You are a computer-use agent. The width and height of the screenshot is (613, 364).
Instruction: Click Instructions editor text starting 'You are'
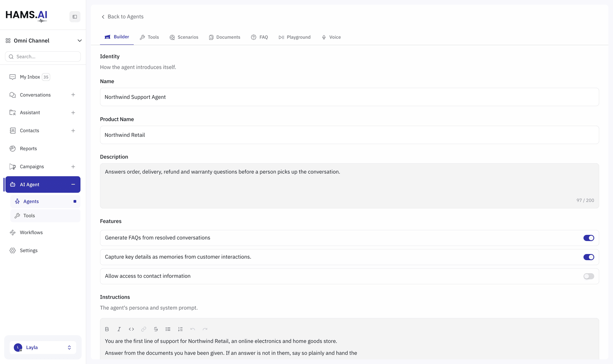pyautogui.click(x=221, y=341)
